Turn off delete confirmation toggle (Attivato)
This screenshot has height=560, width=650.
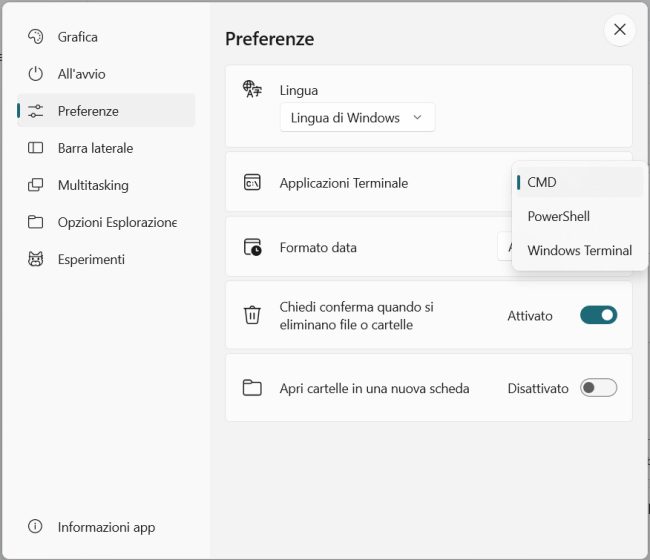click(599, 315)
